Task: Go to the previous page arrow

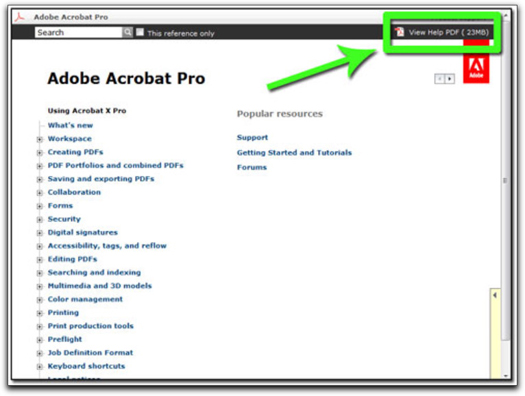Action: click(x=439, y=79)
